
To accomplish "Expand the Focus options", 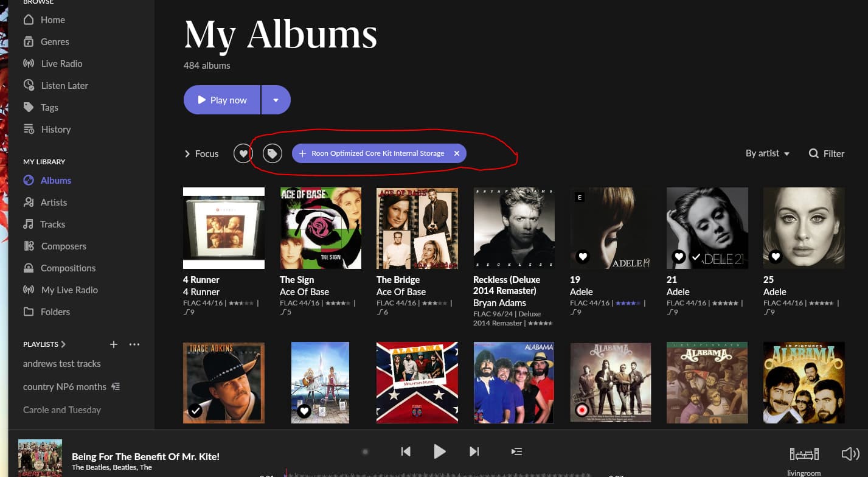I will 201,154.
